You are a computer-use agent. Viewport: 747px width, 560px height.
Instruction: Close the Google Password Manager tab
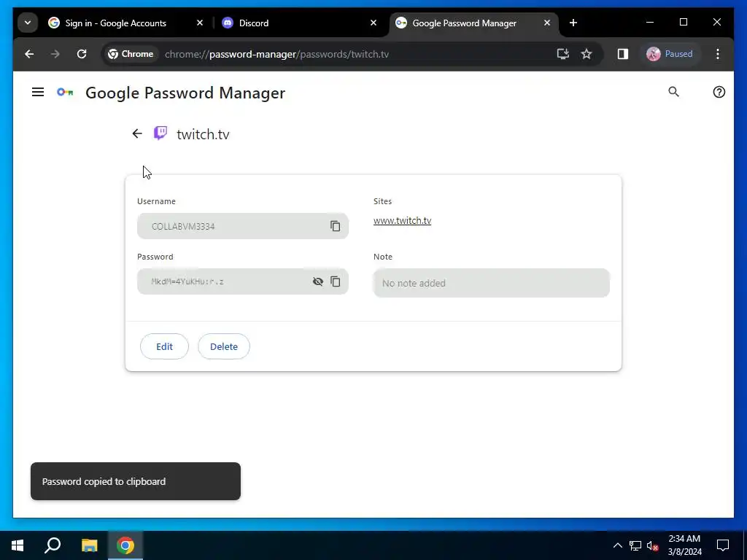point(547,23)
